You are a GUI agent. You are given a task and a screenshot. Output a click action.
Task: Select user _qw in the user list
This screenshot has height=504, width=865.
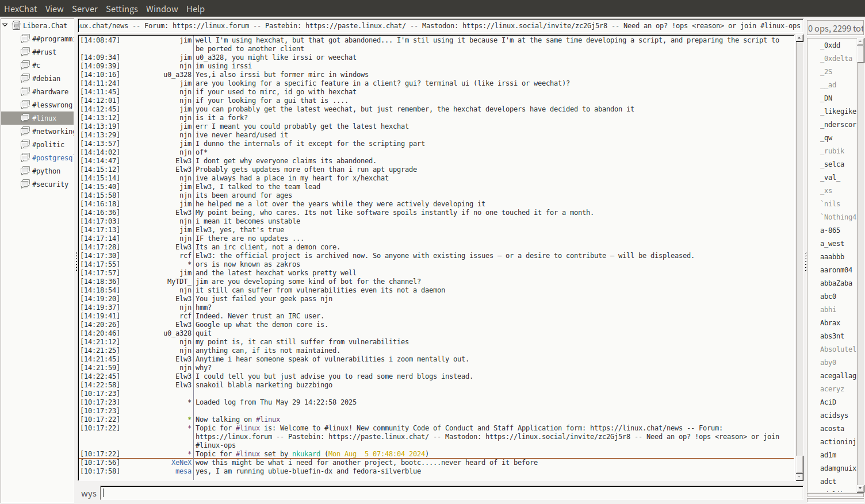[x=826, y=138]
